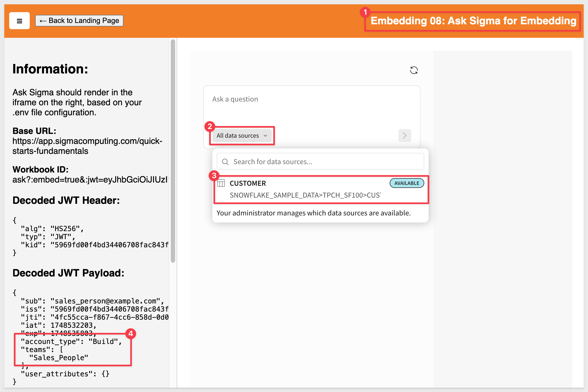Click the "iat": 1748532203 line

click(x=59, y=325)
